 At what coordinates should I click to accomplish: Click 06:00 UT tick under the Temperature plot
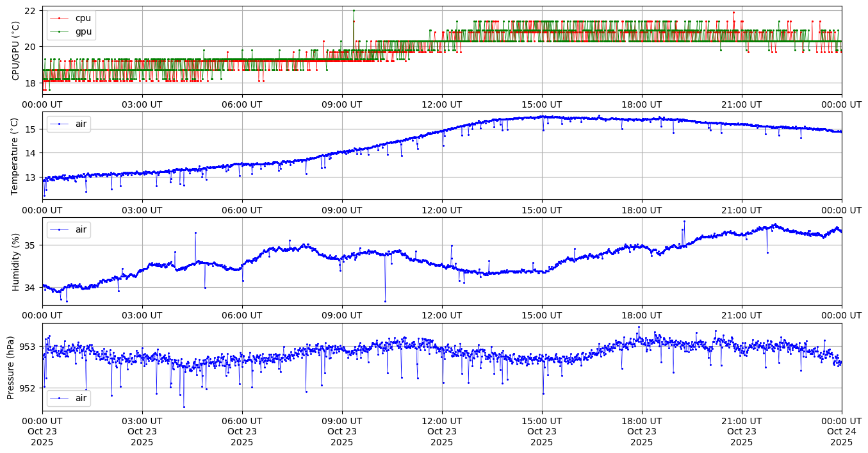[242, 210]
